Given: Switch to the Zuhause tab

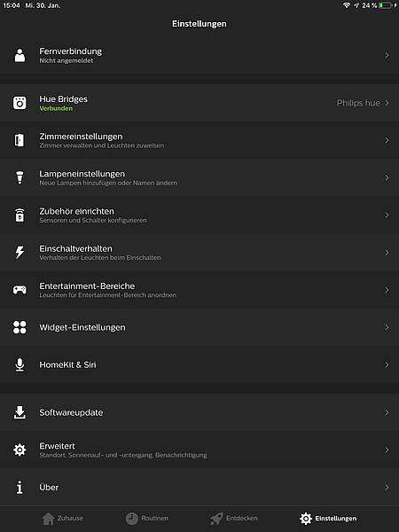Looking at the screenshot, I should [63, 519].
